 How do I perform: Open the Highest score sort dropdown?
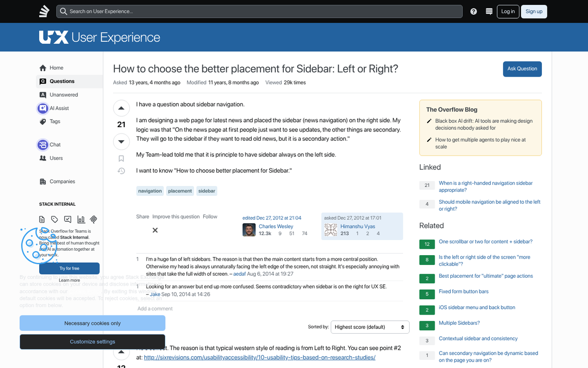coord(369,327)
